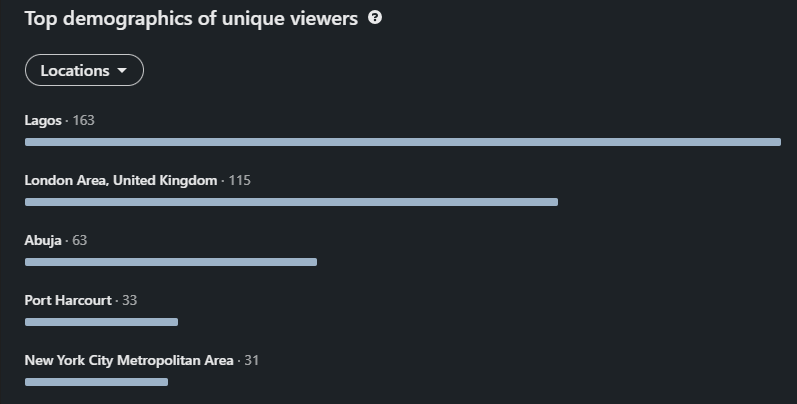797x404 pixels.
Task: Click the Port Harcourt location label
Action: coord(68,300)
